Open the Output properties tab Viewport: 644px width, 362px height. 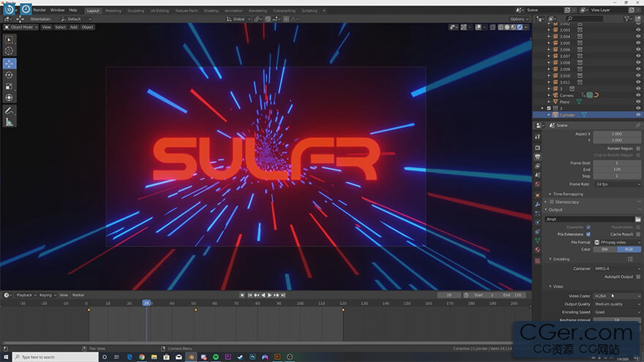(x=538, y=157)
